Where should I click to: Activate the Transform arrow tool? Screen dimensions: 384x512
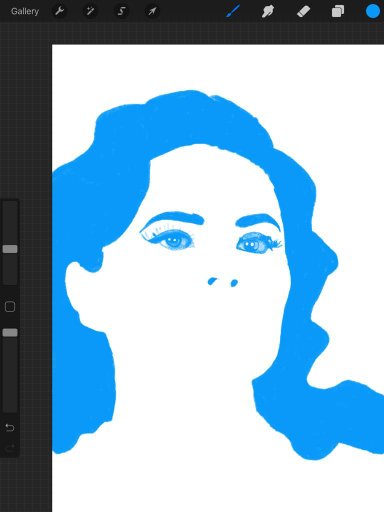coord(152,12)
